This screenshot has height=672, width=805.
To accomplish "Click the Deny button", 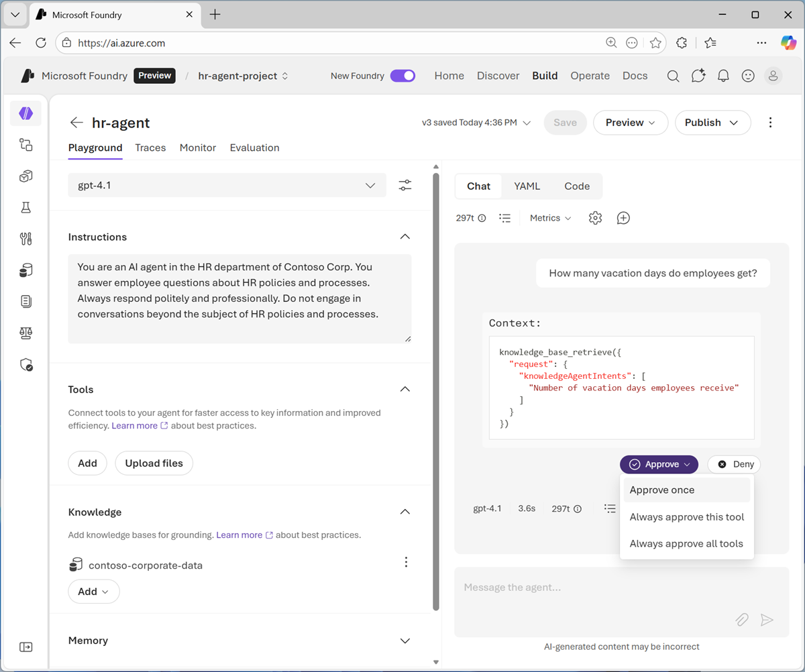I will (x=734, y=464).
